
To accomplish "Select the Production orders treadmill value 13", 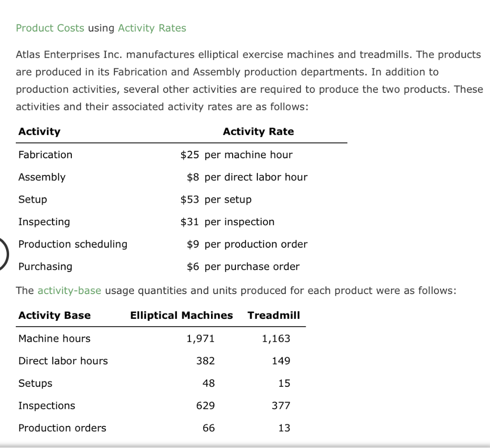I will 284,428.
